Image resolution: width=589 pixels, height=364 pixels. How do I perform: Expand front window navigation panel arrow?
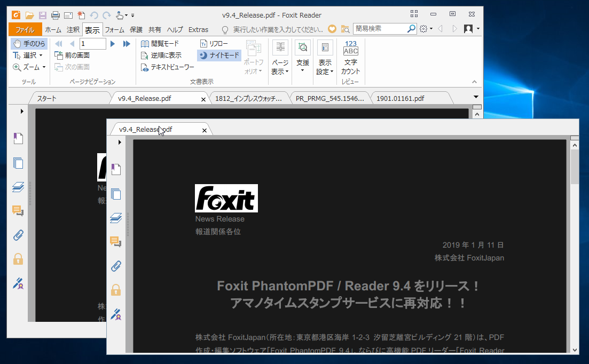120,142
